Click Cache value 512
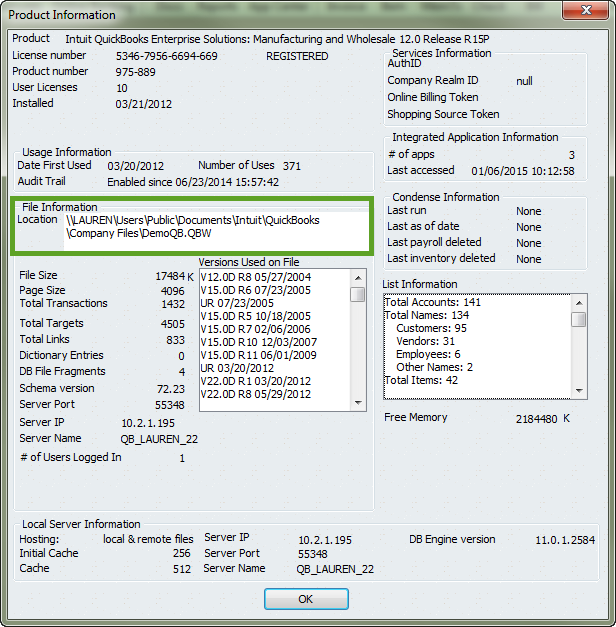616x627 pixels. pos(182,569)
